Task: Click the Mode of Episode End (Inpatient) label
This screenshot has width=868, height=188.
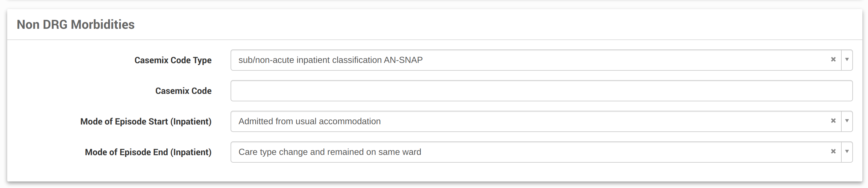Action: pos(148,152)
